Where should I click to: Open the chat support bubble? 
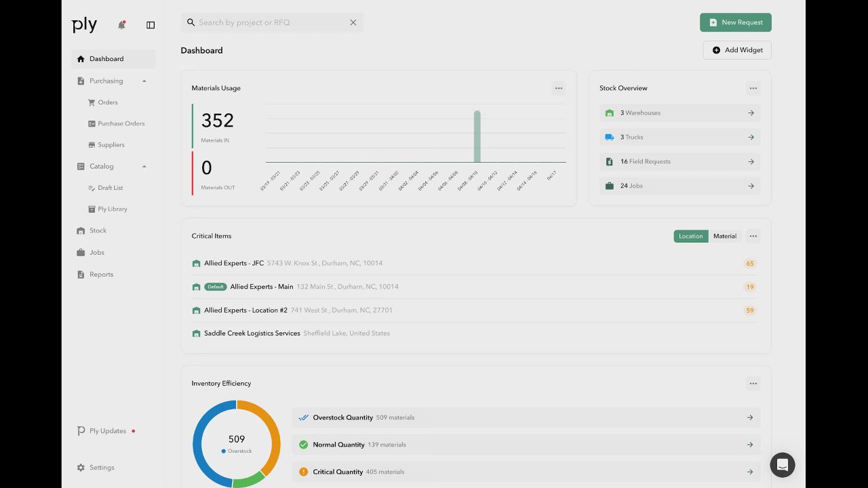point(782,465)
